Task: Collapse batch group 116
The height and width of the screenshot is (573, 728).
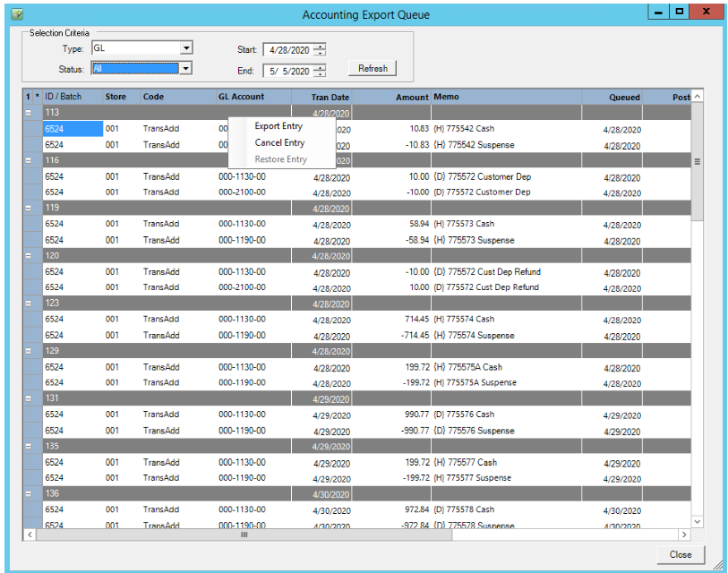Action: tap(28, 160)
